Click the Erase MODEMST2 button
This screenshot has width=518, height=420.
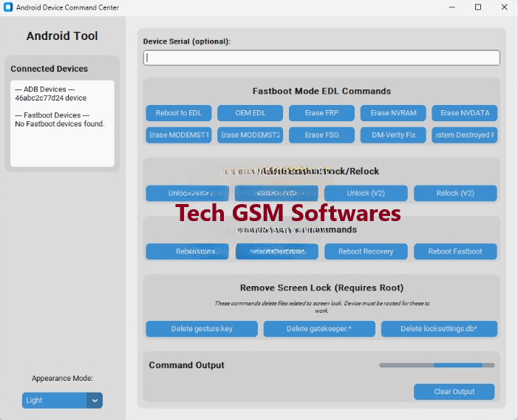[250, 135]
